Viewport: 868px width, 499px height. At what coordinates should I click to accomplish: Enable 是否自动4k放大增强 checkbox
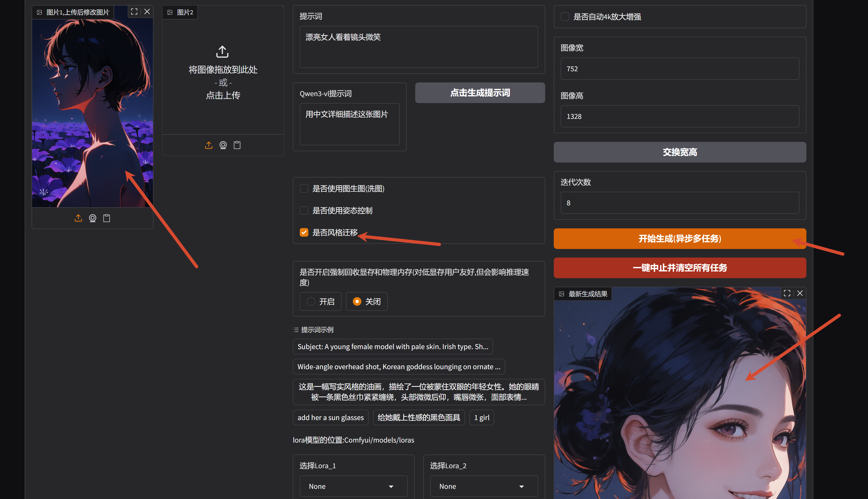[564, 16]
